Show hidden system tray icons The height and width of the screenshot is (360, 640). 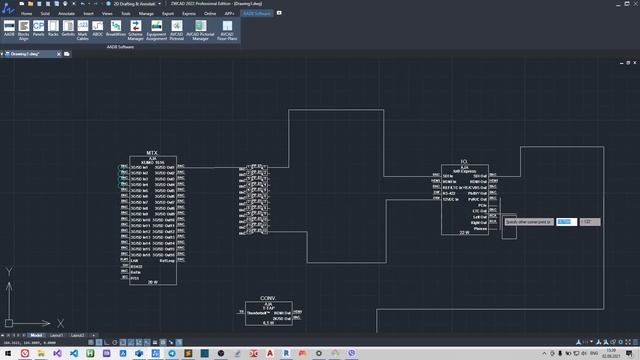tap(544, 353)
